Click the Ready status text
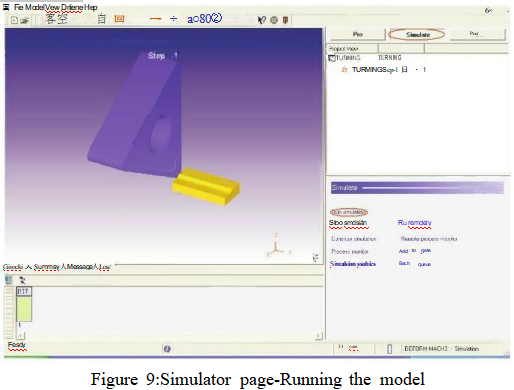The image size is (514, 390). (x=16, y=345)
